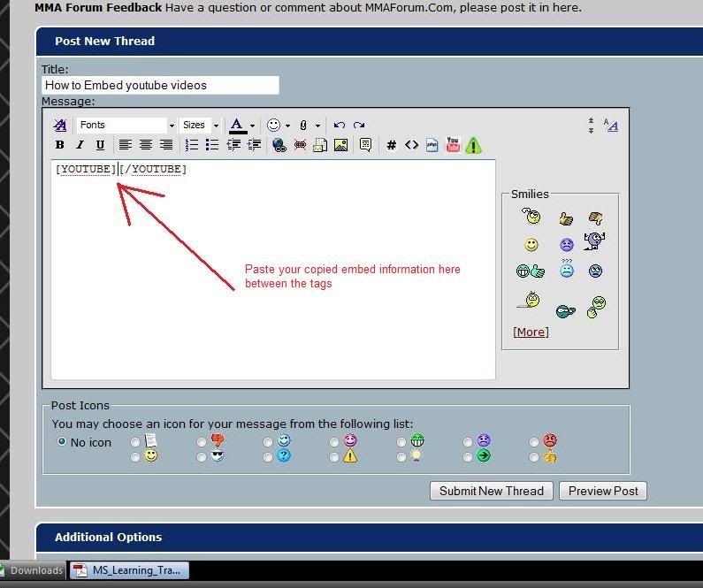Align text left

pos(125,145)
